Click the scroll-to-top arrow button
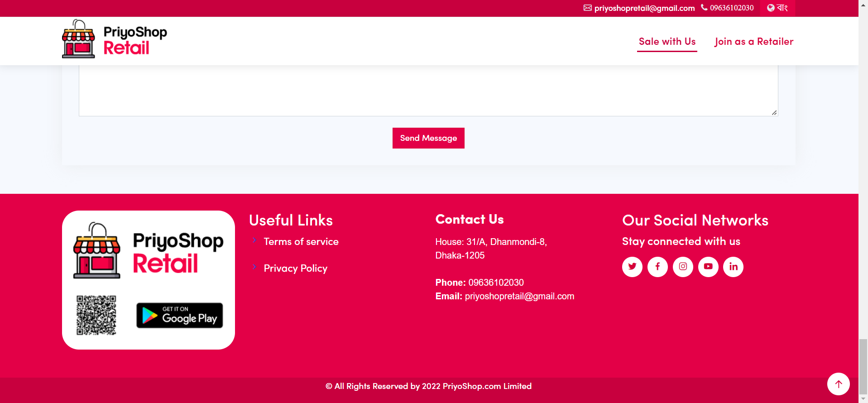The height and width of the screenshot is (403, 868). click(838, 384)
